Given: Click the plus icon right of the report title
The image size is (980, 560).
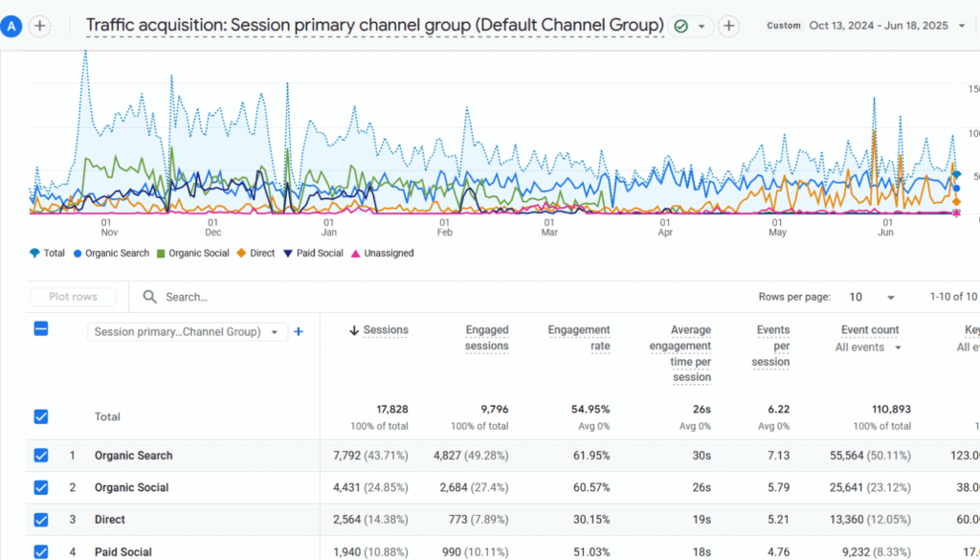Looking at the screenshot, I should point(728,26).
